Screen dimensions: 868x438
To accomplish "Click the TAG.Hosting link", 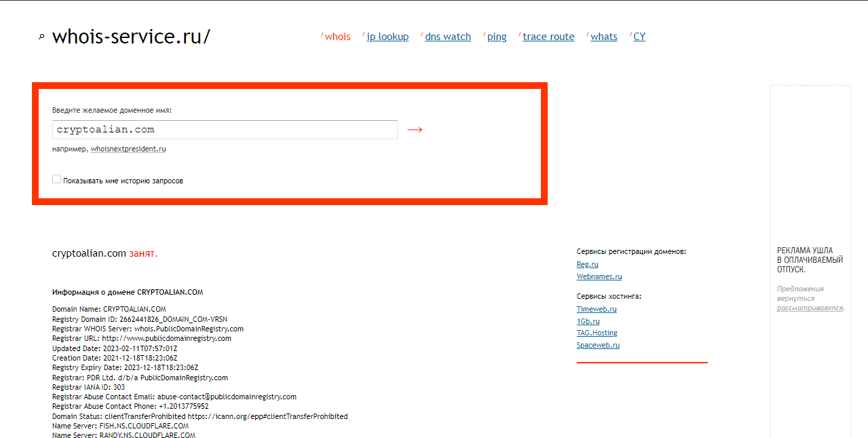I will click(597, 333).
